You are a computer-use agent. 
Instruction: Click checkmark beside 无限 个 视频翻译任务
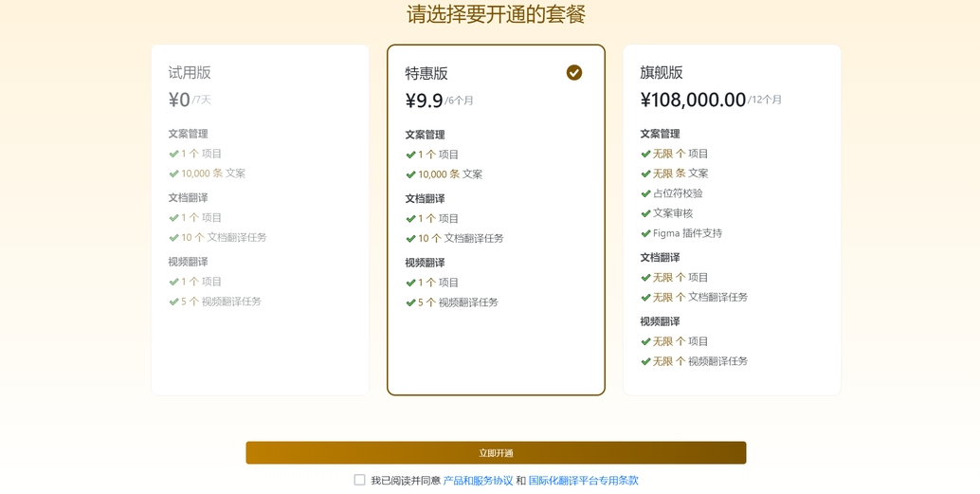645,361
